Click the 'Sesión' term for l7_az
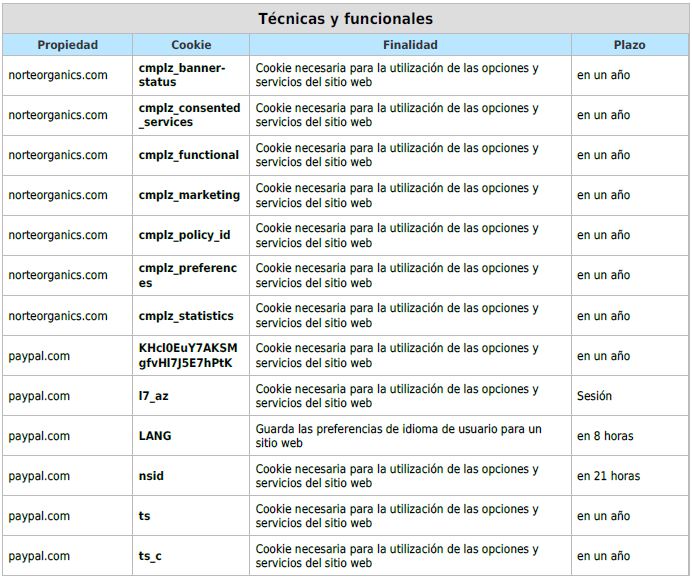The image size is (692, 580). pyautogui.click(x=594, y=396)
